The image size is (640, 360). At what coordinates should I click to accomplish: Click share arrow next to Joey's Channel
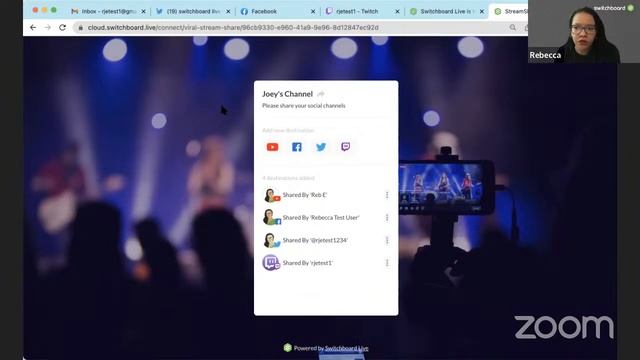point(321,94)
